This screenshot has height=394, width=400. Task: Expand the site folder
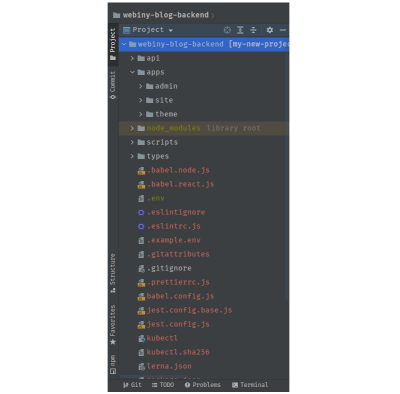point(141,100)
